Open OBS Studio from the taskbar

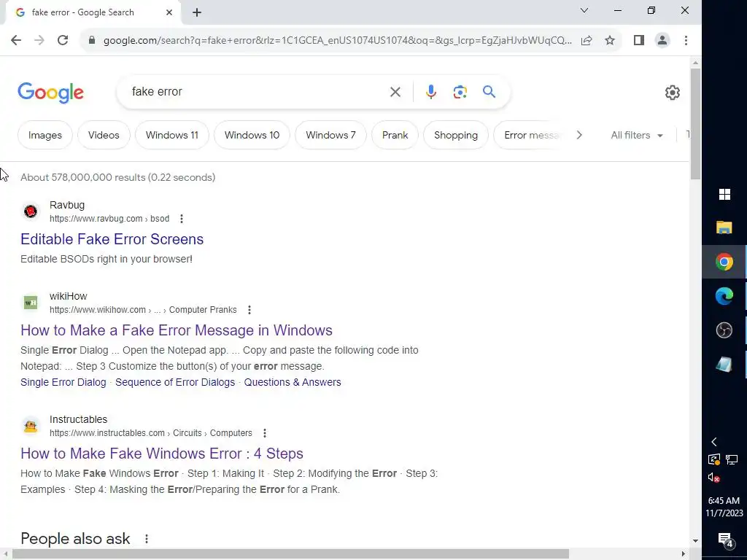point(724,330)
